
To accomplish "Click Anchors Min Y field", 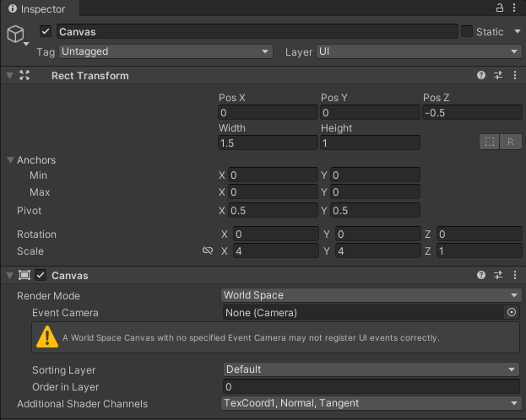I will click(x=375, y=175).
